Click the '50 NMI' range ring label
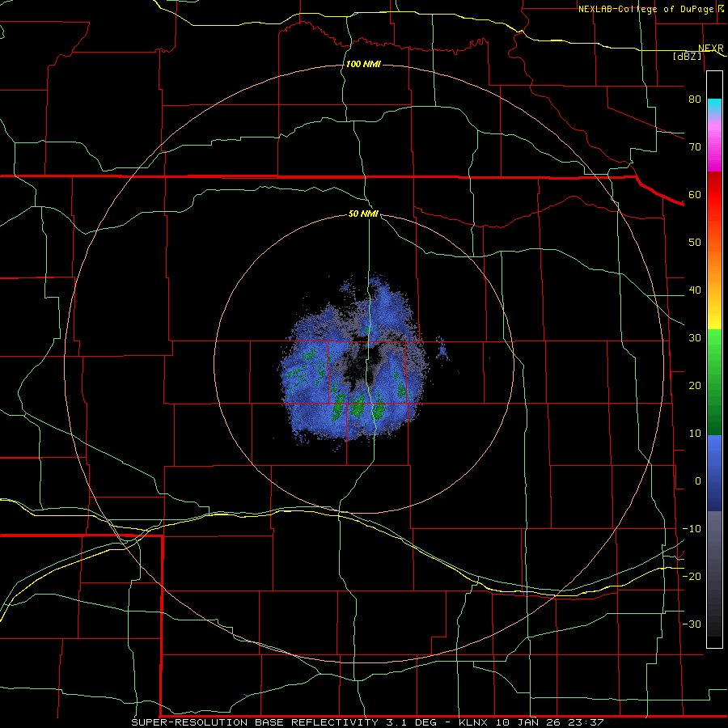Screen dimensions: 728x728 pos(363,214)
